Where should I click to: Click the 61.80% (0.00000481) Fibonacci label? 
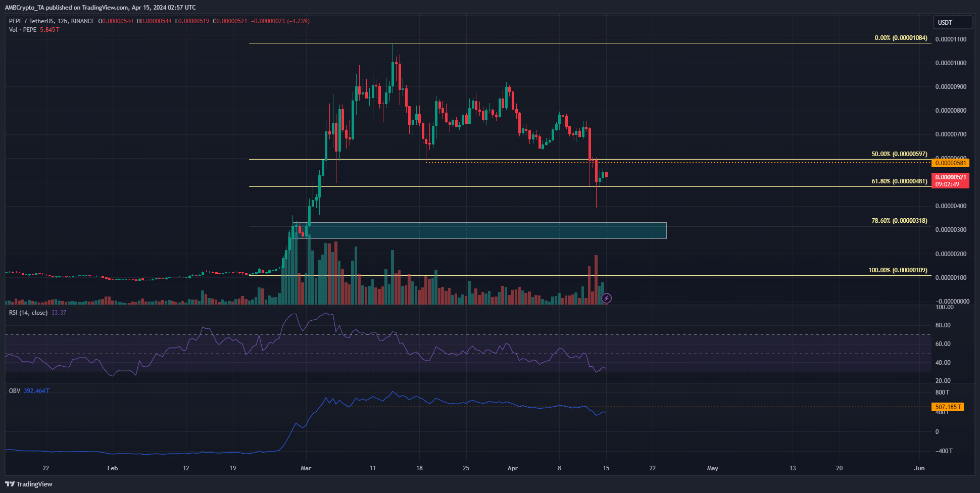(x=899, y=181)
